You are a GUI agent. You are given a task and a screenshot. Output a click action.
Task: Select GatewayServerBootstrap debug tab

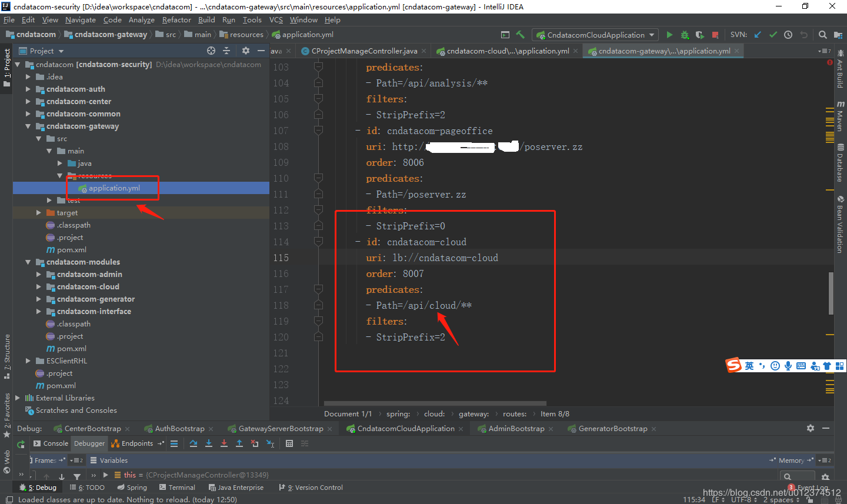281,428
